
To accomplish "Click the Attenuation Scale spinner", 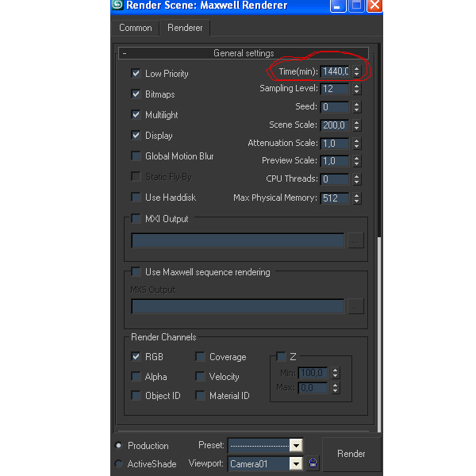I will 357,144.
